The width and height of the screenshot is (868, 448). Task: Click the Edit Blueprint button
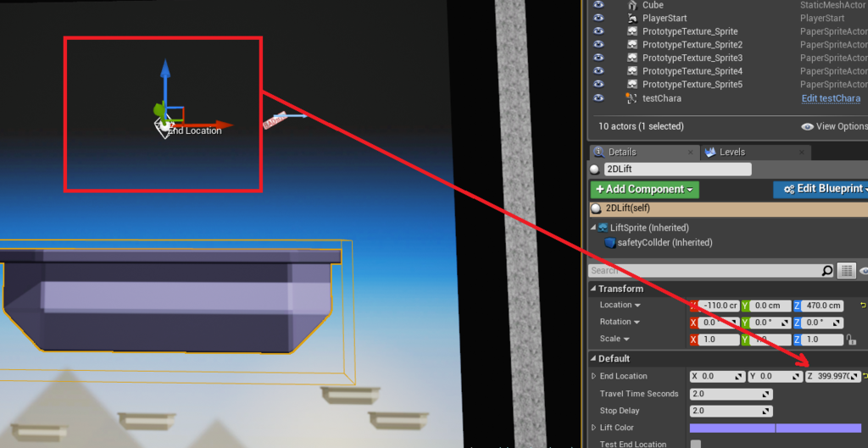(x=821, y=189)
